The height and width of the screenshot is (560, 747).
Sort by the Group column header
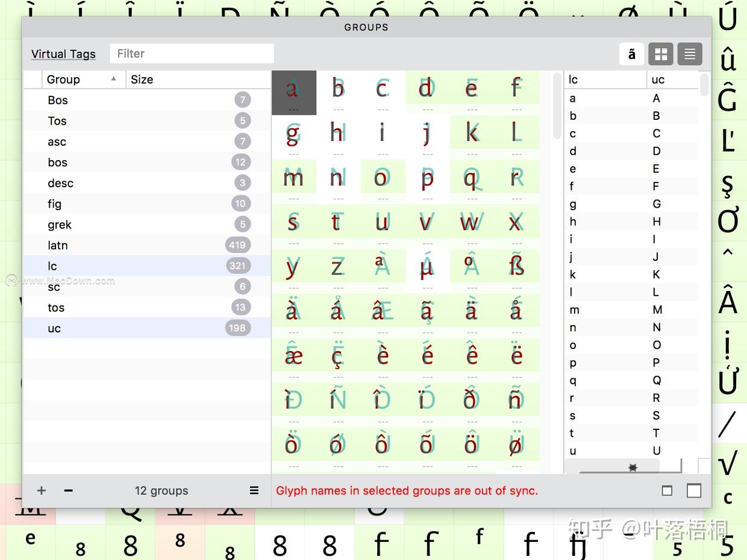point(83,79)
